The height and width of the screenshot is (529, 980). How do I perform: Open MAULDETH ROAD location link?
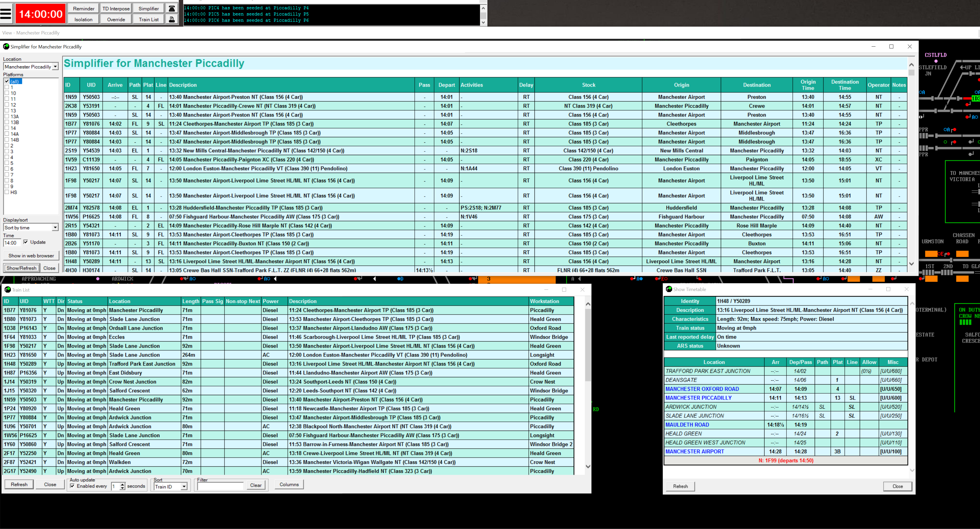(687, 425)
